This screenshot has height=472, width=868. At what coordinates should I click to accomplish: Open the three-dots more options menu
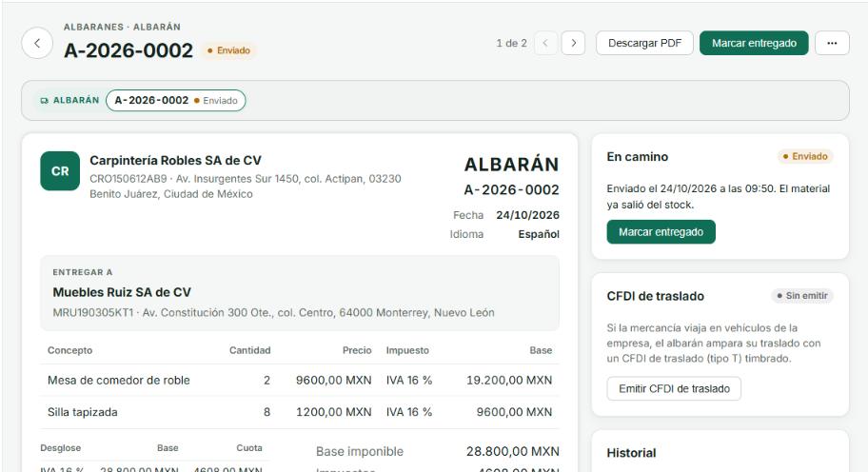coord(832,43)
